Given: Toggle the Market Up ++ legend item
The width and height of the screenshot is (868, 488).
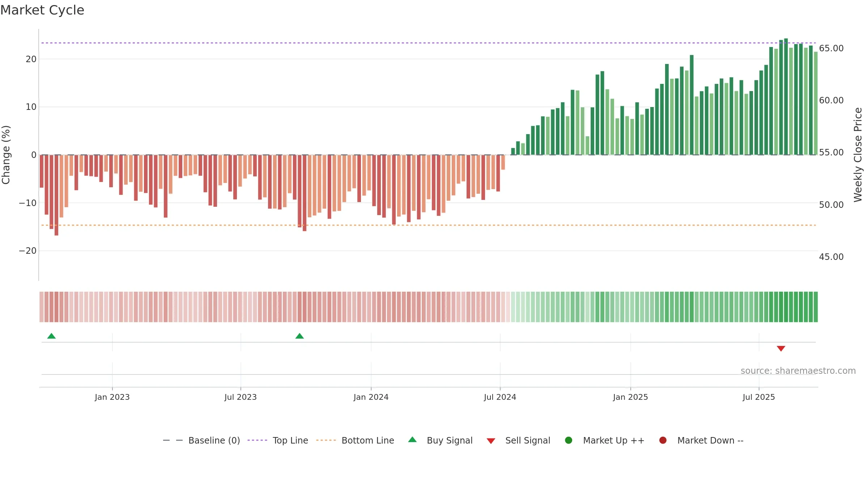Looking at the screenshot, I should (x=605, y=440).
